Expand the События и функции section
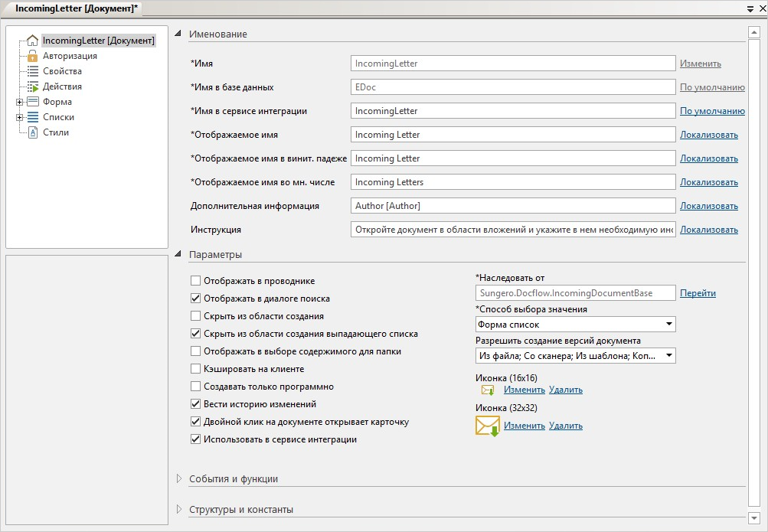Image resolution: width=768 pixels, height=532 pixels. pos(179,479)
